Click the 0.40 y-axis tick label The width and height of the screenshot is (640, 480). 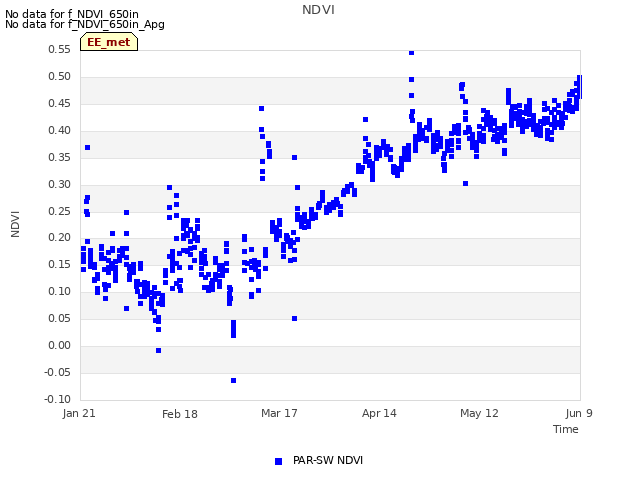pos(60,130)
